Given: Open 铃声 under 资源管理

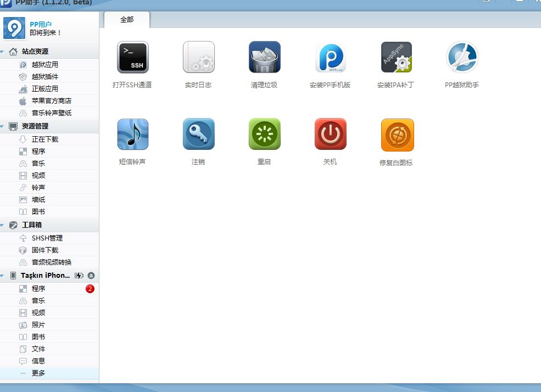Looking at the screenshot, I should [49, 188].
